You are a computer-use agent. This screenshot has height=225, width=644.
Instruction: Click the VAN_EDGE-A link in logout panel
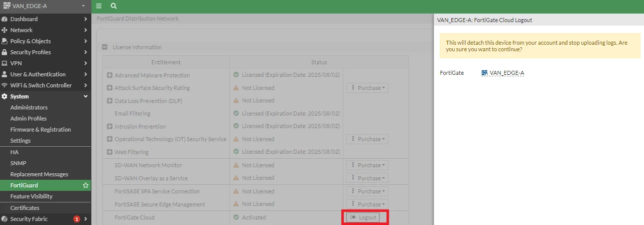click(507, 73)
